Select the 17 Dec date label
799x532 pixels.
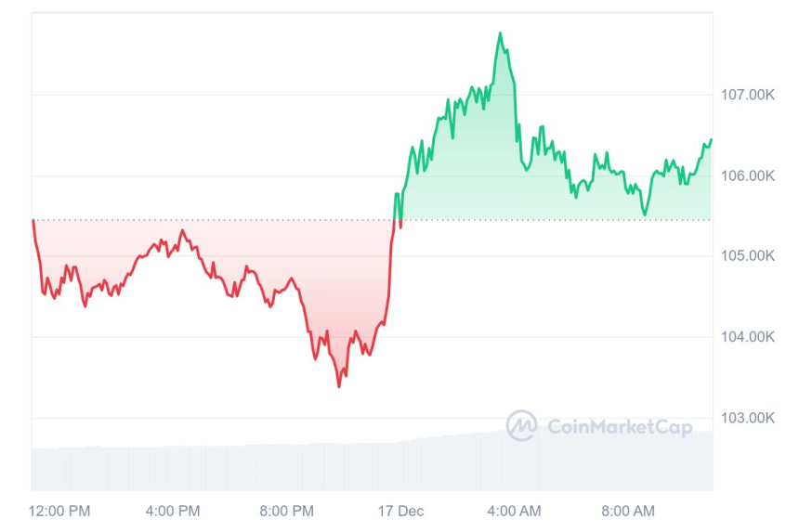[400, 511]
